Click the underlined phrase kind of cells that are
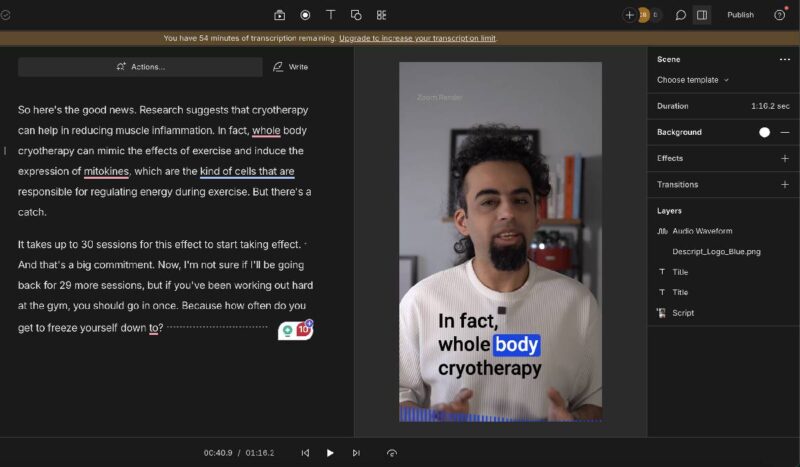 [x=247, y=171]
